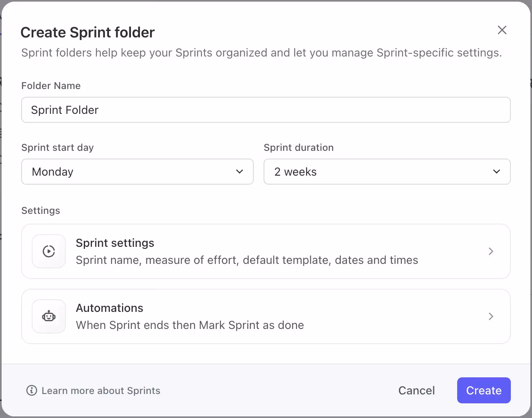This screenshot has width=532, height=418.
Task: Select the Sprint Folder name text
Action: point(65,110)
